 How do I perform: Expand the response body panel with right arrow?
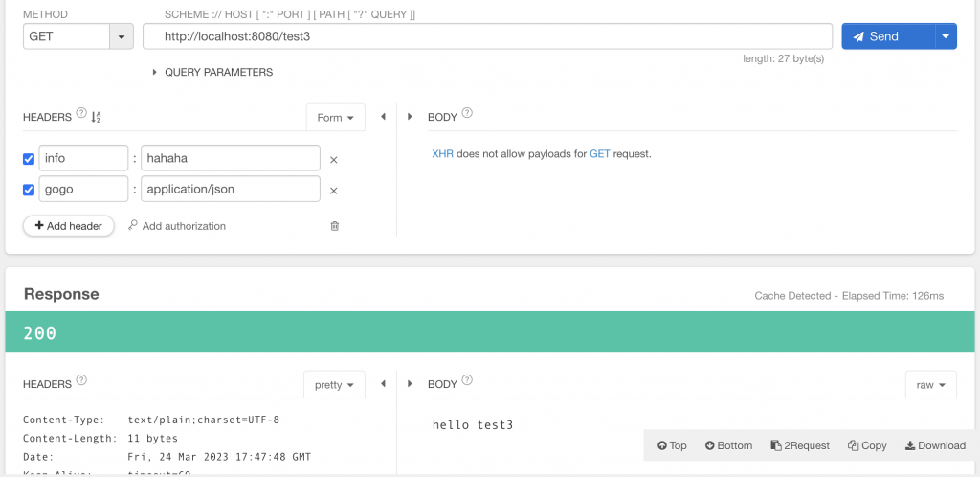pos(410,384)
